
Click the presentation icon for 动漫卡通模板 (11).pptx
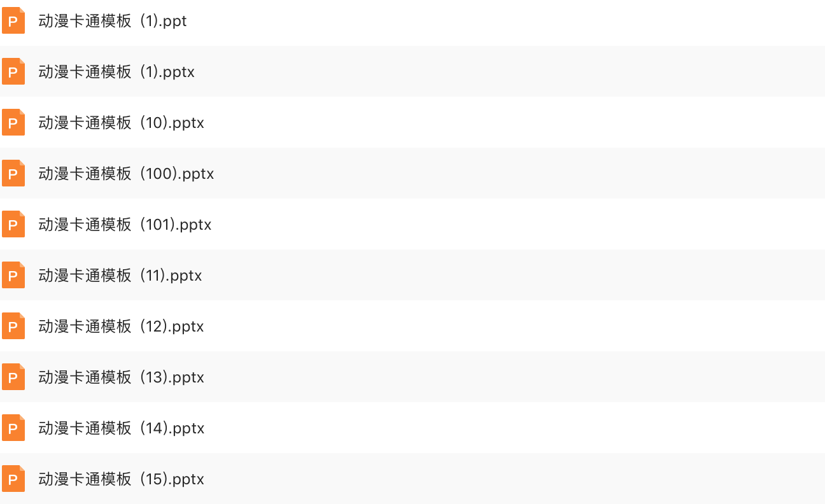(x=13, y=275)
